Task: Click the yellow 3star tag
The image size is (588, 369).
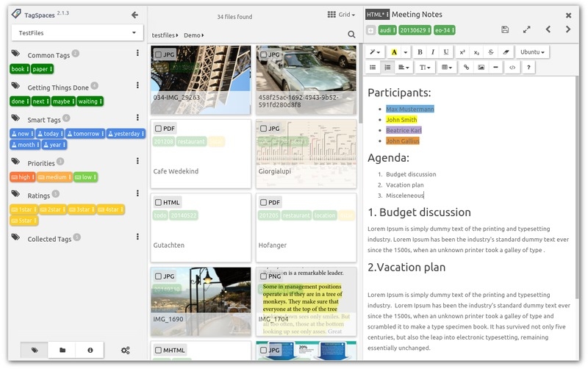Action: (x=82, y=209)
